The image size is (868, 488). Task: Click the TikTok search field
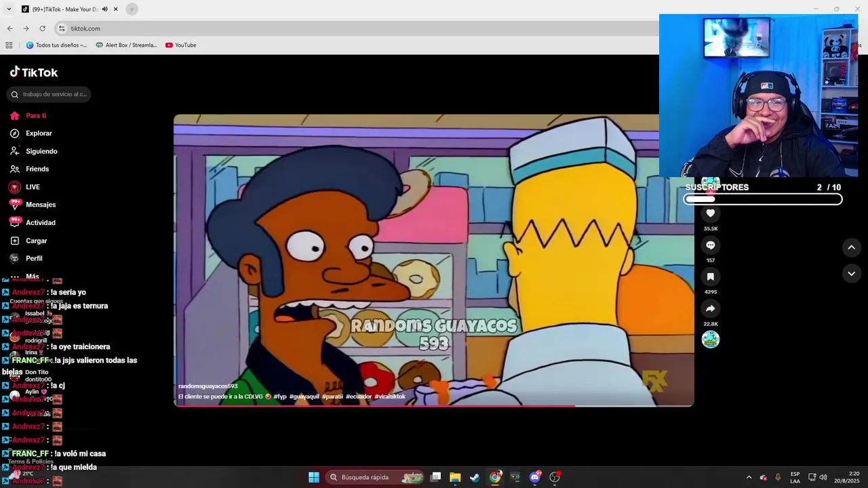pyautogui.click(x=49, y=94)
